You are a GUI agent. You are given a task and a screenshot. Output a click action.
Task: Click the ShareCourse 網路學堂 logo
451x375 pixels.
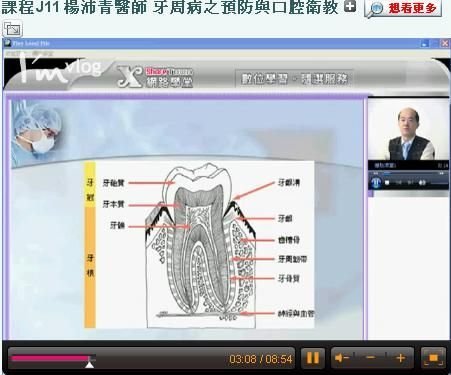(x=156, y=77)
